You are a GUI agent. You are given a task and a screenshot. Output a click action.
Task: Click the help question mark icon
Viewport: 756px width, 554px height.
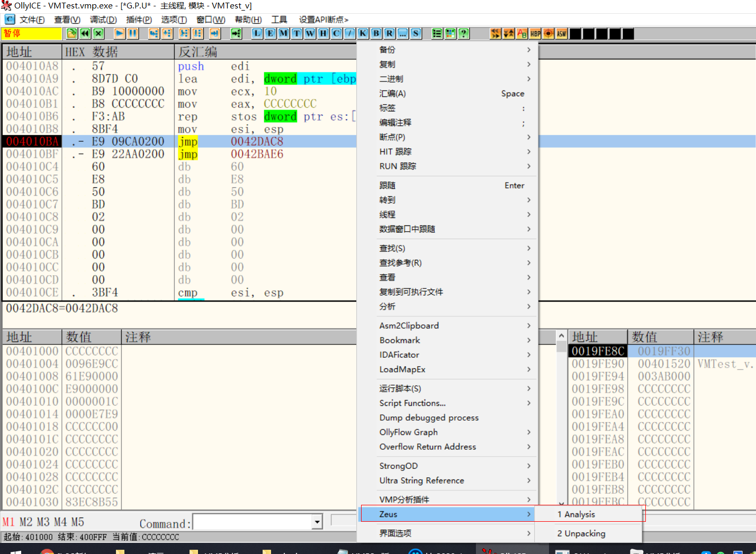(462, 33)
